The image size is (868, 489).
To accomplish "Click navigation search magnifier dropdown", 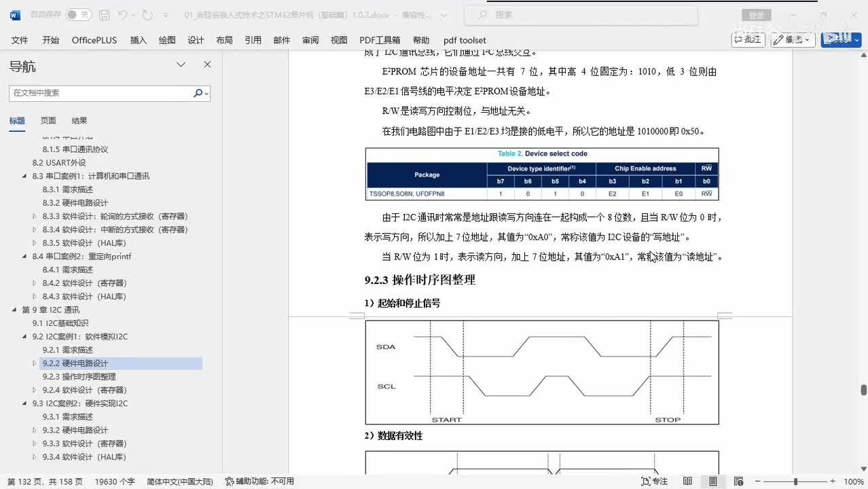I will [x=201, y=93].
